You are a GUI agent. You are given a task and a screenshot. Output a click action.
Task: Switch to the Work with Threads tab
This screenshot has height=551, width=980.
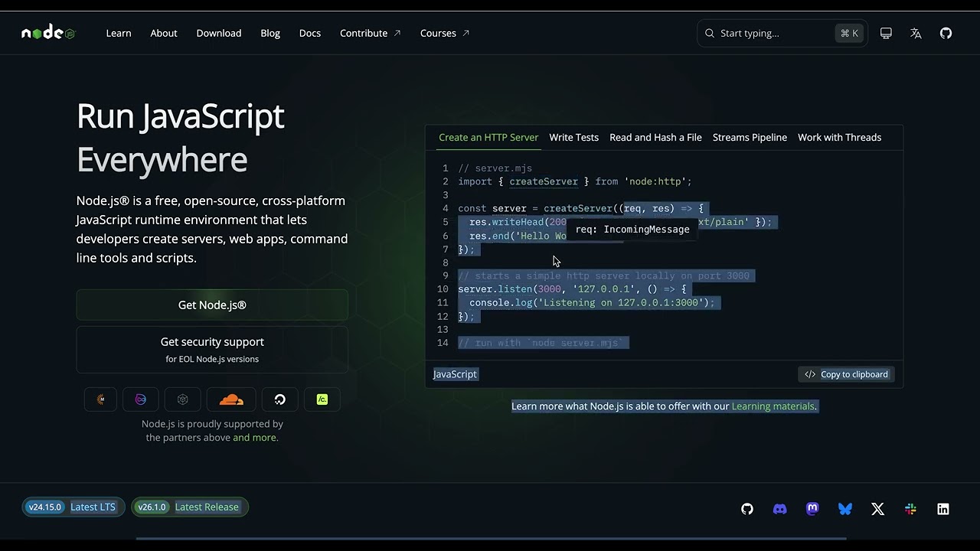840,137
